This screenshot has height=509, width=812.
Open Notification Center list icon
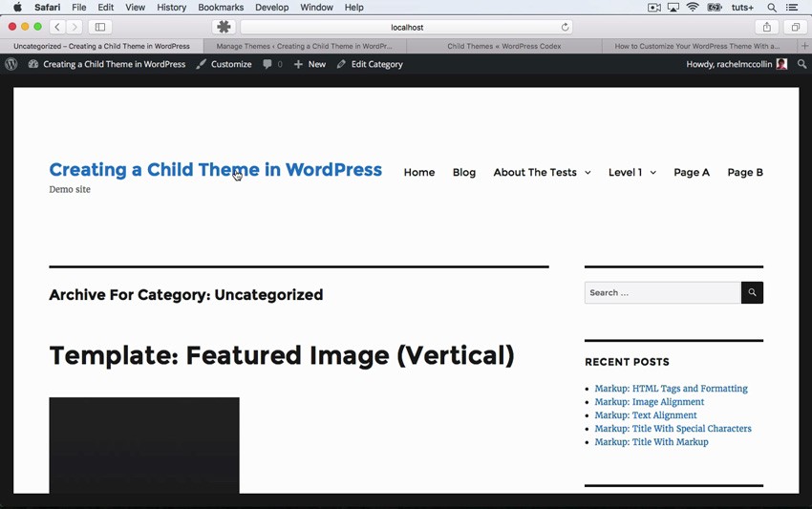pyautogui.click(x=792, y=8)
